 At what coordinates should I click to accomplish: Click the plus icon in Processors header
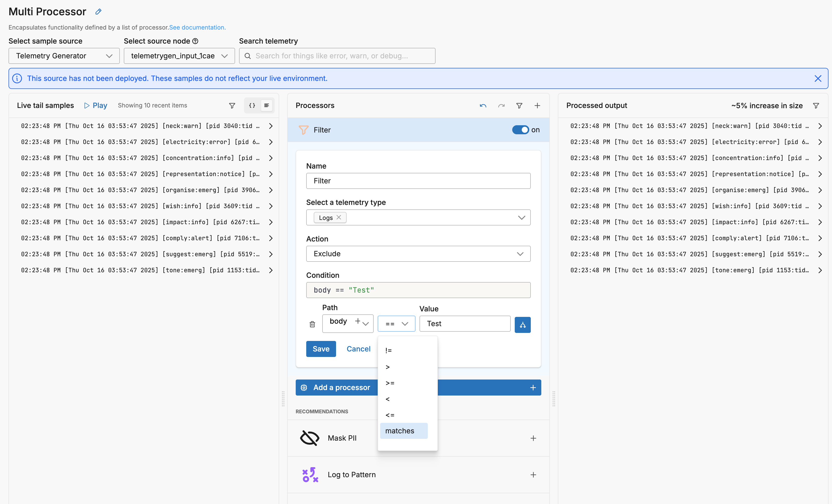(537, 106)
